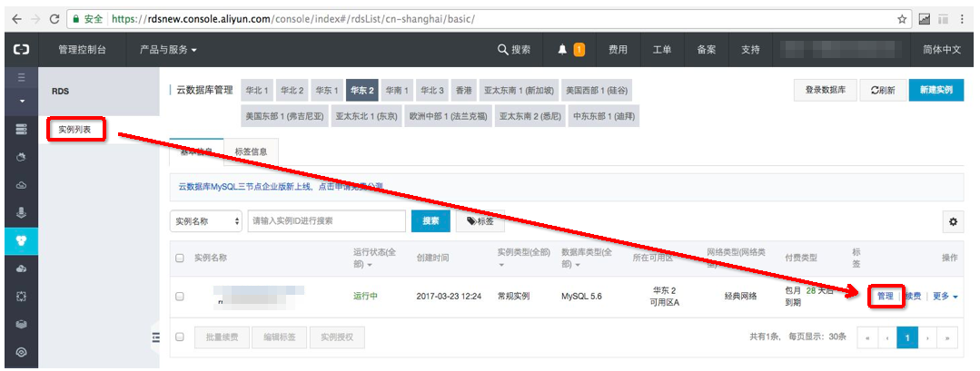Image resolution: width=980 pixels, height=371 pixels.
Task: Click the secure padlock in address bar
Action: click(x=76, y=19)
